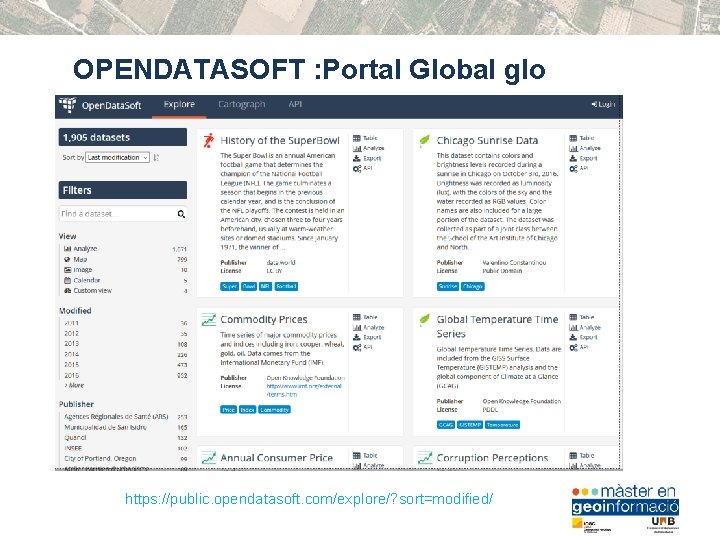
Task: Click the Login link
Action: point(603,105)
